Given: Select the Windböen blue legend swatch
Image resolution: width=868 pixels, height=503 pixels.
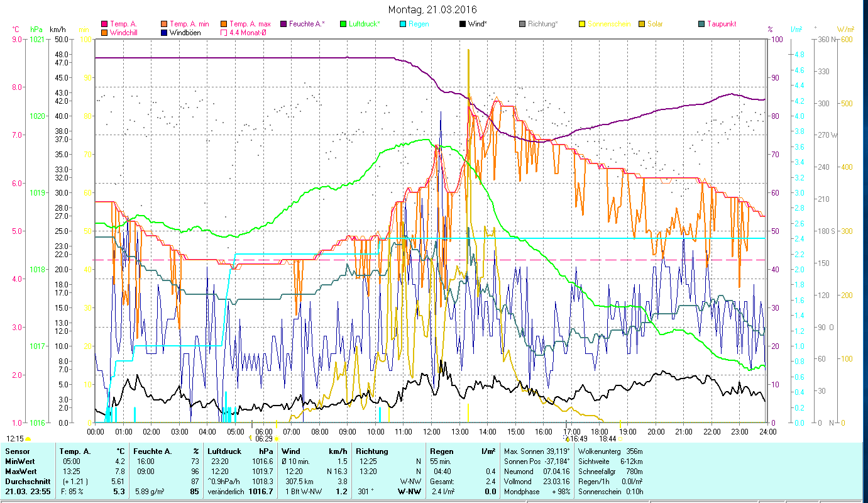Looking at the screenshot, I should pyautogui.click(x=165, y=33).
